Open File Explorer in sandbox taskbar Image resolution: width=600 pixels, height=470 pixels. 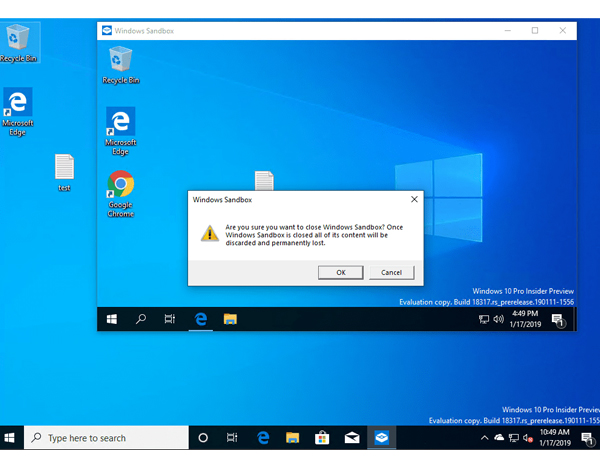click(x=230, y=319)
